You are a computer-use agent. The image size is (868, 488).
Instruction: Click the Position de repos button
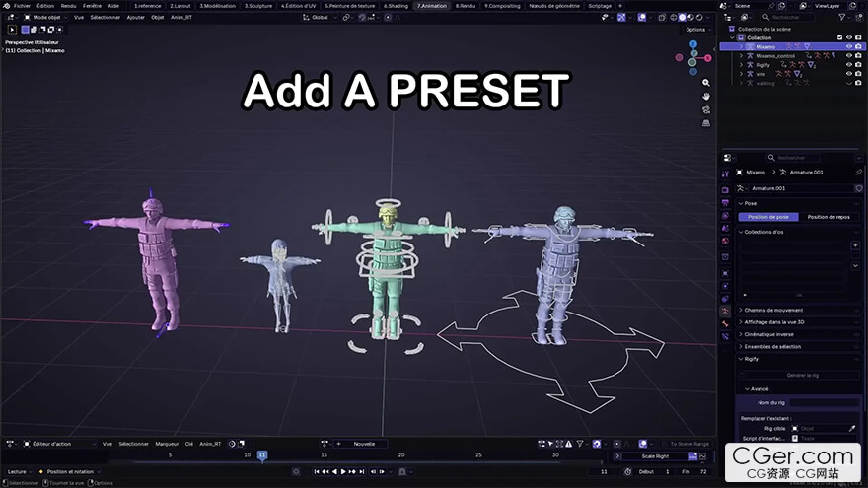[x=831, y=217]
